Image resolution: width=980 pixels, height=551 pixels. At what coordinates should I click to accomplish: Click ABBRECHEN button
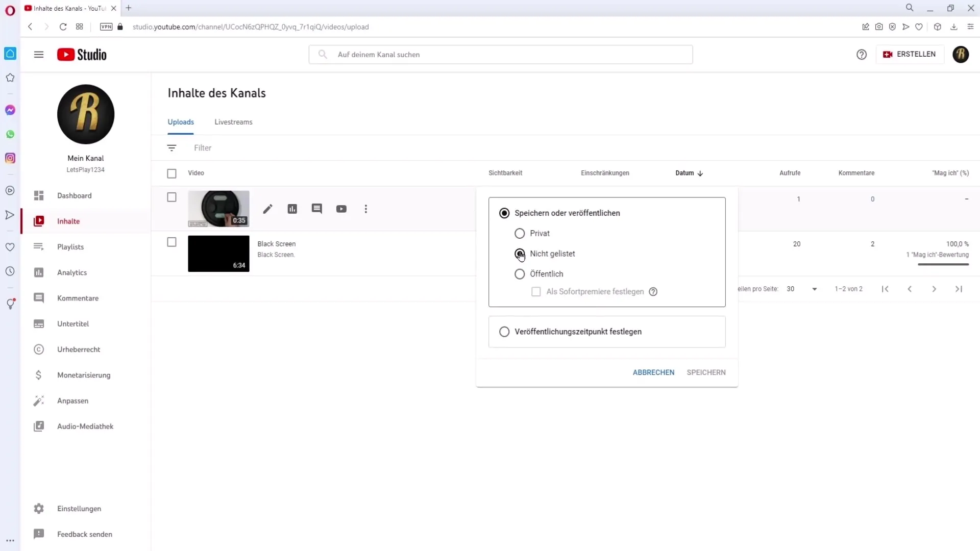coord(653,373)
